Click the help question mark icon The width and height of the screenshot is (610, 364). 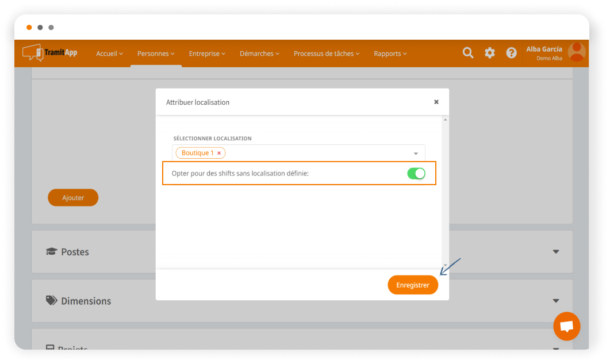[x=511, y=53]
